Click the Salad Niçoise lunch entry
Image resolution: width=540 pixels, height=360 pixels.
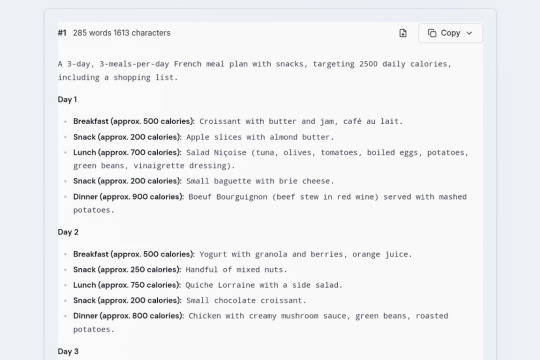pos(271,159)
